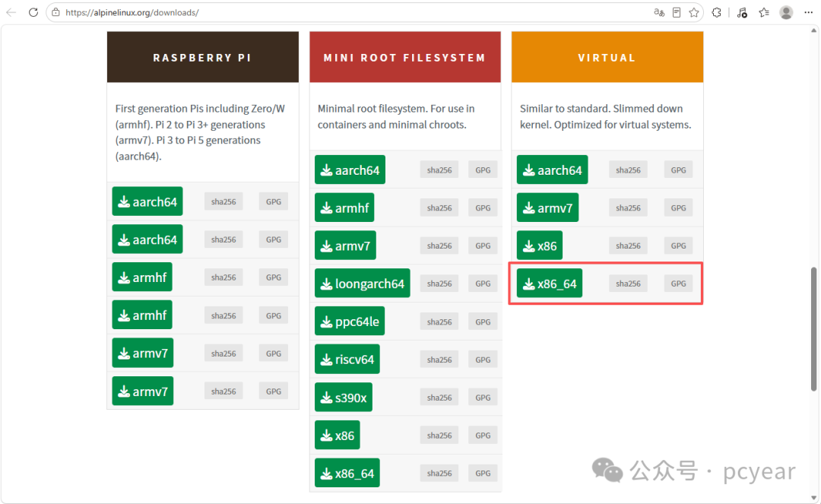Screen dimensions: 821x504
Task: Download Mini Root Filesystem x86
Action: click(x=338, y=435)
